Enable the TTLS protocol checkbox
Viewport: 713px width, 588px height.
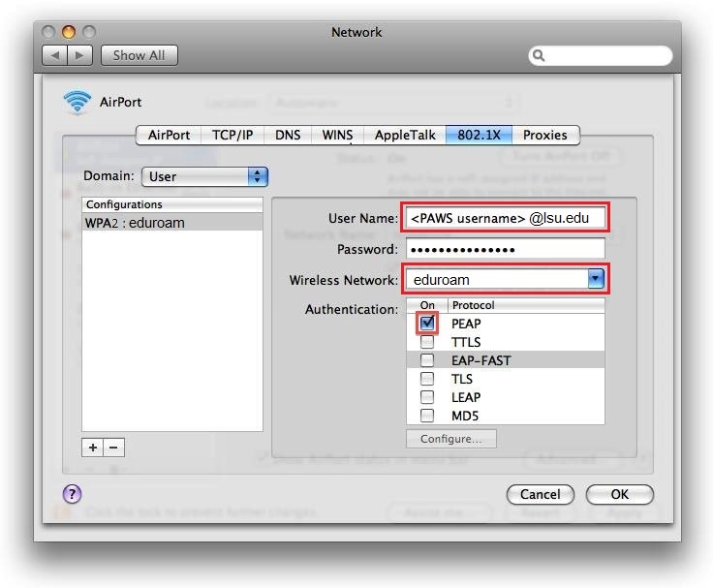pyautogui.click(x=427, y=342)
